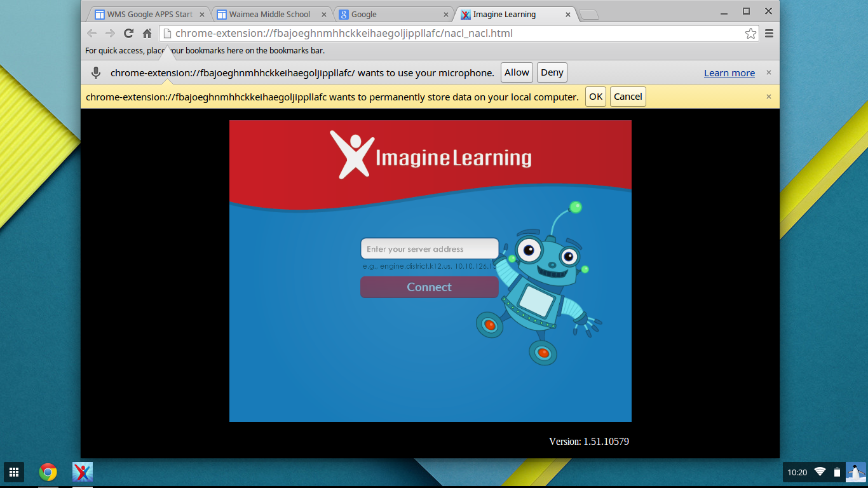Allow microphone access
868x488 pixels.
[x=517, y=72]
